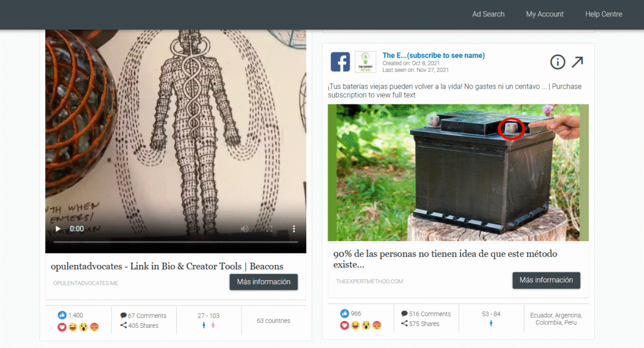Click the 67 Comments speech bubble icon
The image size is (644, 348).
tap(123, 315)
